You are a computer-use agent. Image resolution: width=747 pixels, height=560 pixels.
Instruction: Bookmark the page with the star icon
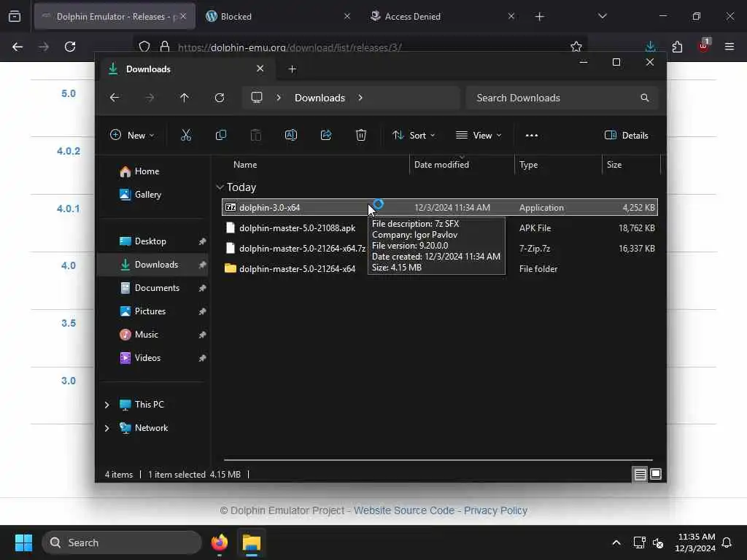pos(576,47)
